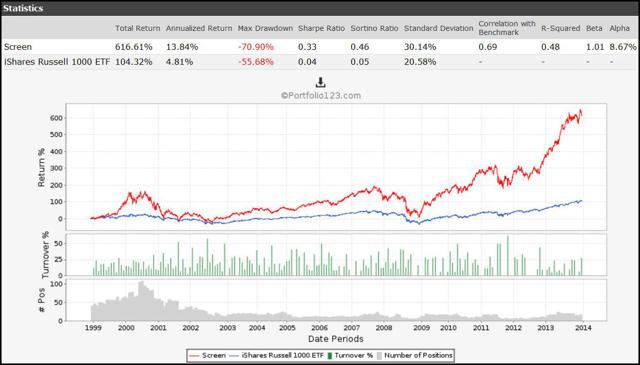Click the 0.46 Sortino ratio value
The height and width of the screenshot is (365, 640).
click(x=359, y=47)
